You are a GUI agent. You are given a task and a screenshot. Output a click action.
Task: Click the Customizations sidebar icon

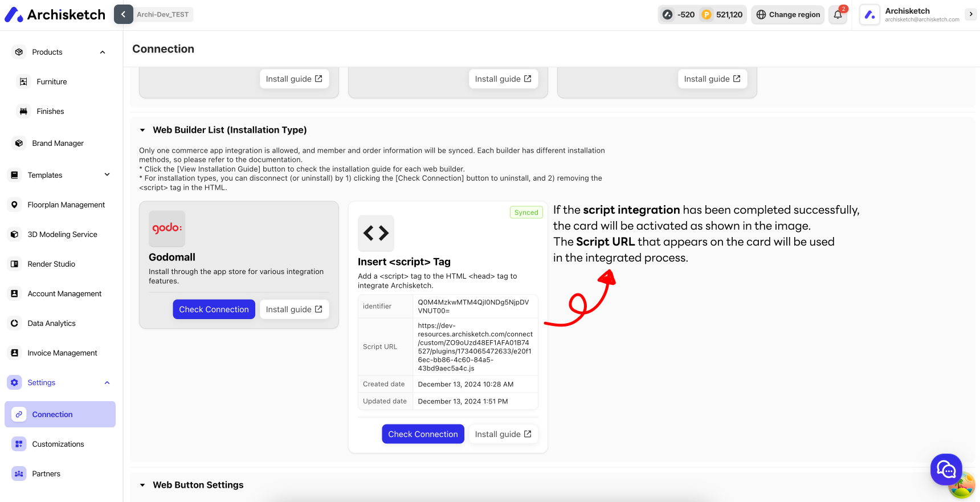(19, 444)
